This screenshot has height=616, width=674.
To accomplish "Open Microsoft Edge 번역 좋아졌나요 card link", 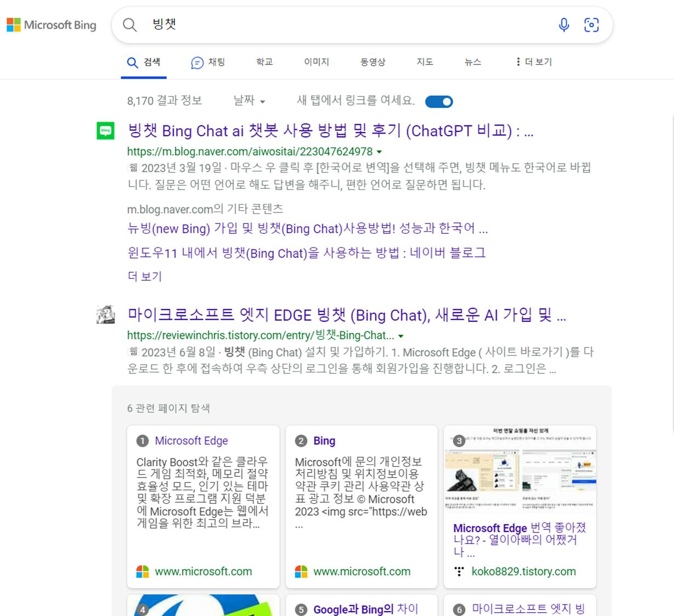I will click(519, 540).
